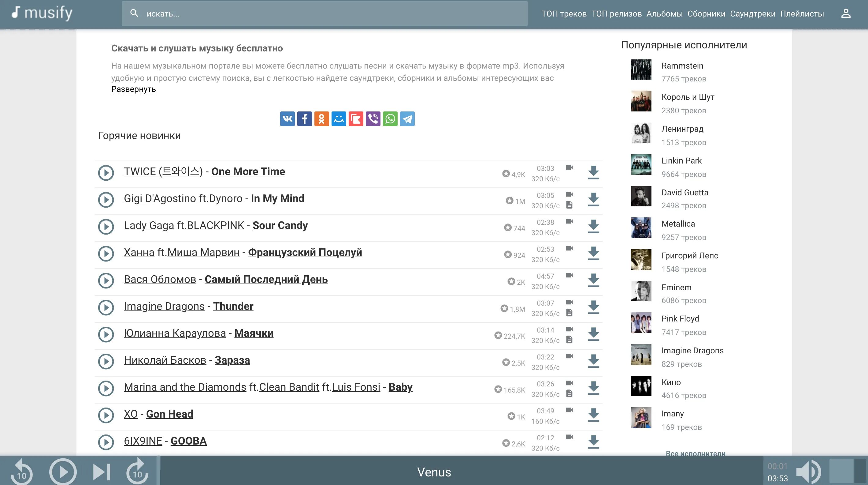Download GOOBA by 6IX9INE

(594, 442)
